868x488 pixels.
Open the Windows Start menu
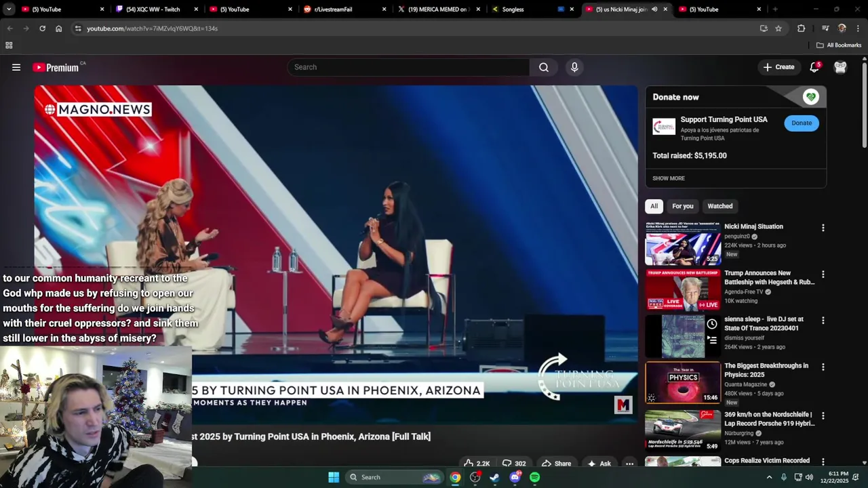(x=334, y=477)
